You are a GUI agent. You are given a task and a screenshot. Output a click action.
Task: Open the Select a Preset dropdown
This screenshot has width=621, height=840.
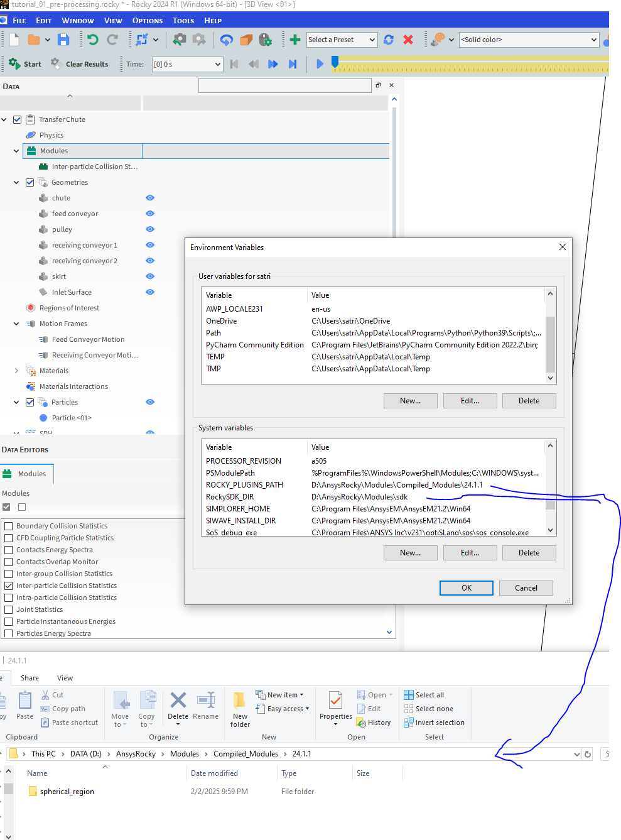(x=342, y=40)
